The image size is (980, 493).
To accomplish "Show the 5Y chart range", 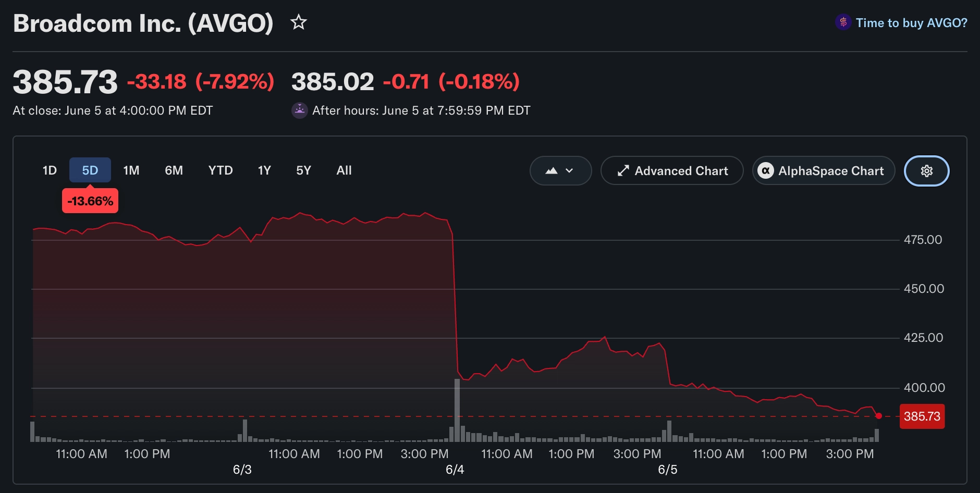I will point(303,170).
